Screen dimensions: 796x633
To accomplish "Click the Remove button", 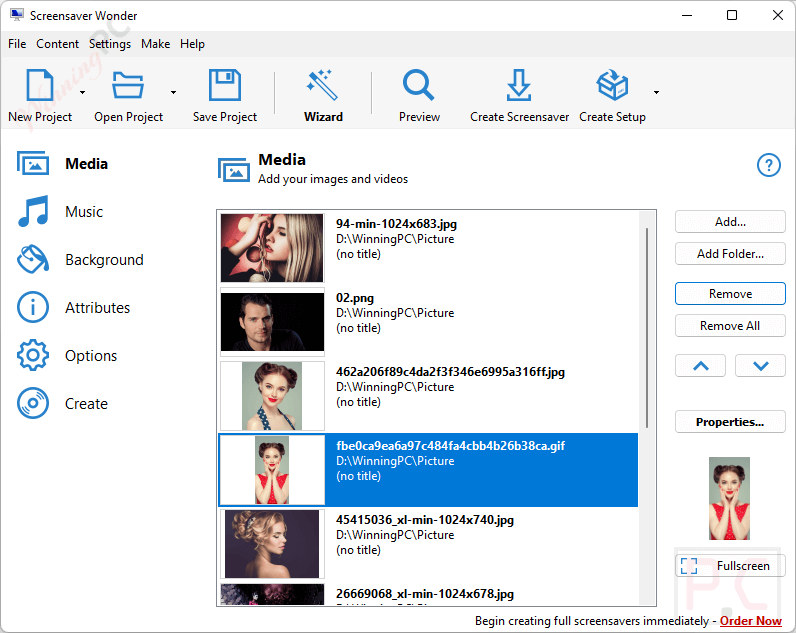I will (x=730, y=294).
